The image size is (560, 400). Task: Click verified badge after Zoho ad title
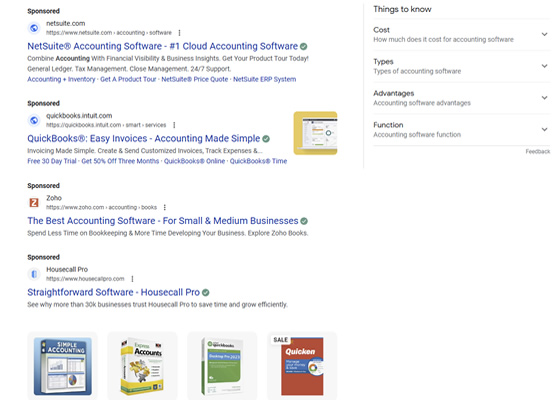(x=304, y=221)
